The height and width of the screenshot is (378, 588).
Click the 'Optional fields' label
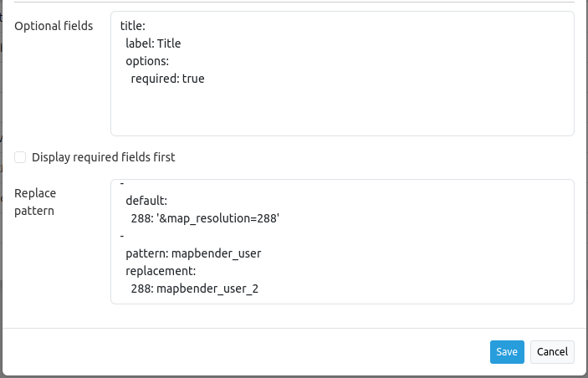pyautogui.click(x=54, y=26)
